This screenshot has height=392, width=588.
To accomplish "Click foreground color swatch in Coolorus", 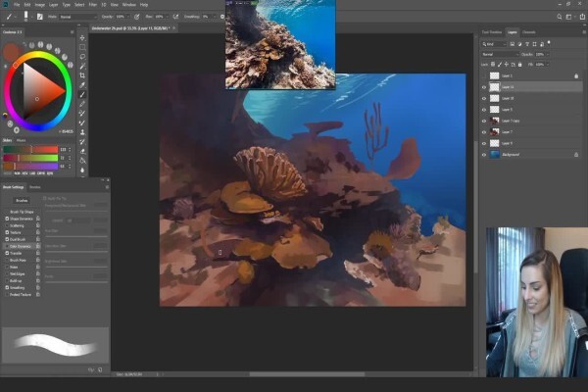I will [x=11, y=52].
